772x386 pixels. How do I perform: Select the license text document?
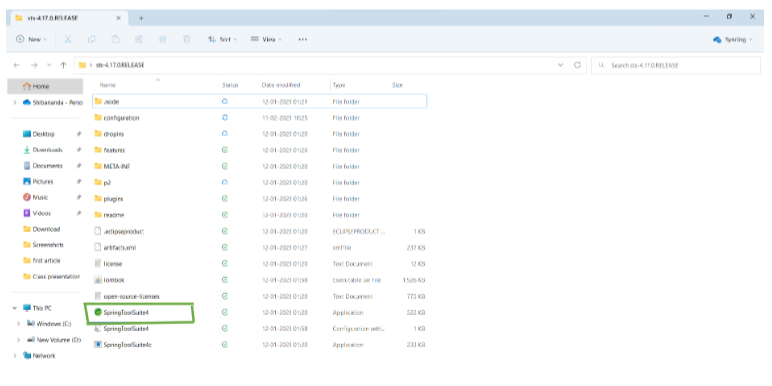pos(259,264)
